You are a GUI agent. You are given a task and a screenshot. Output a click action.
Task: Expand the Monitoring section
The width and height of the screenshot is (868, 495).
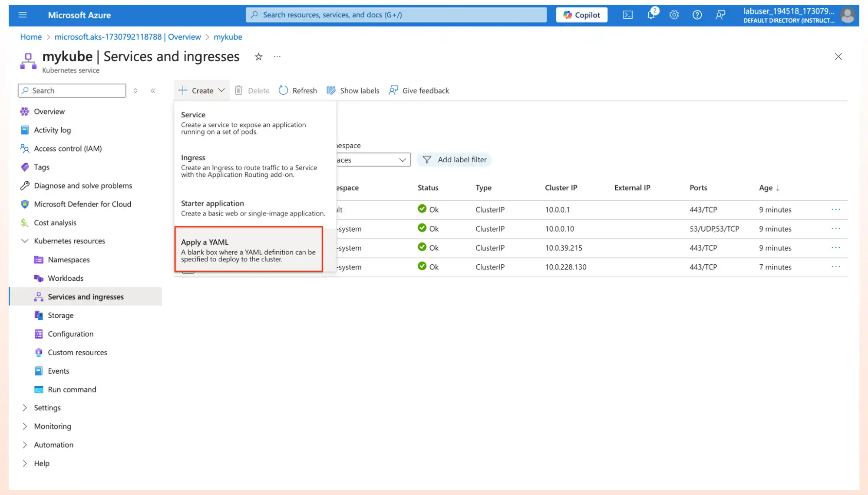point(25,426)
